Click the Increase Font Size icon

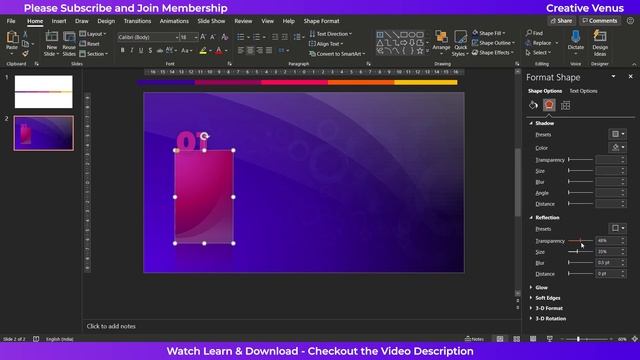click(x=203, y=37)
